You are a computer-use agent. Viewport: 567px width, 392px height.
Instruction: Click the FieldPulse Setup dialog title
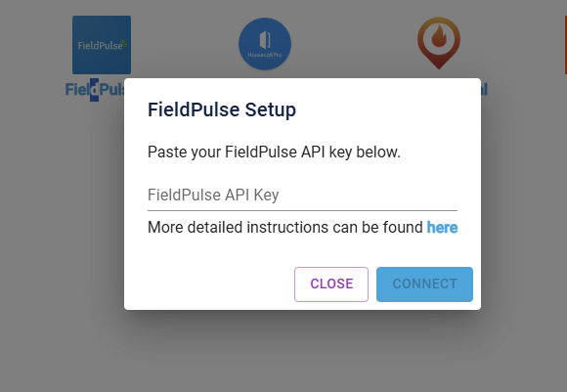pos(222,109)
